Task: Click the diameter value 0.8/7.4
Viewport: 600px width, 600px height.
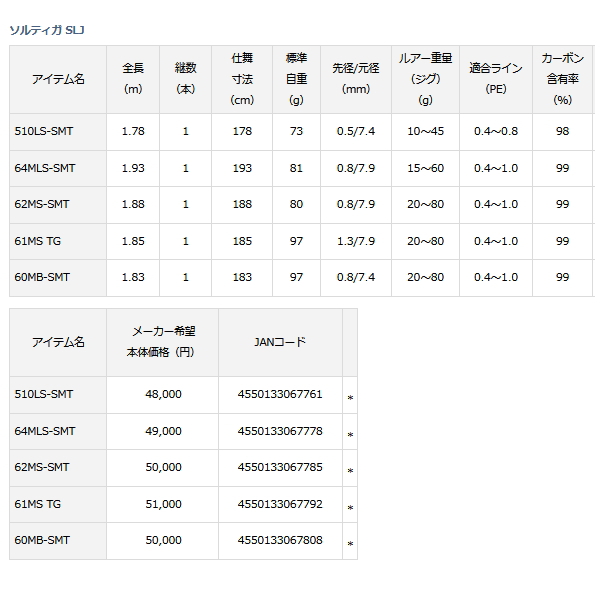Action: (x=355, y=277)
